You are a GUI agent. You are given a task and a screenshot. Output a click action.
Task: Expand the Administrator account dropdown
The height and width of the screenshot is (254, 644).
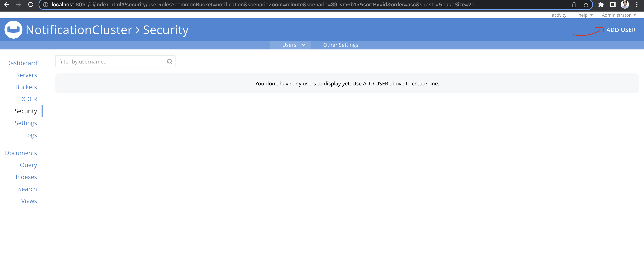tap(619, 15)
